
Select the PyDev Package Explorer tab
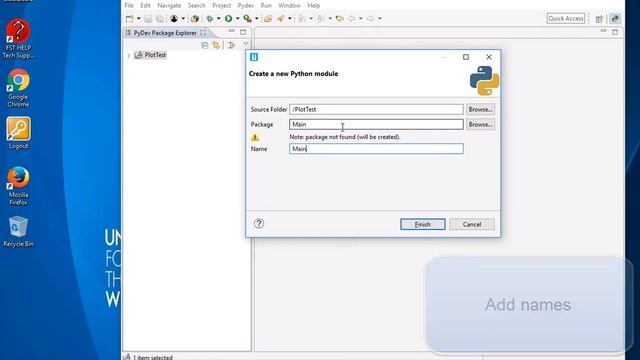[x=165, y=33]
